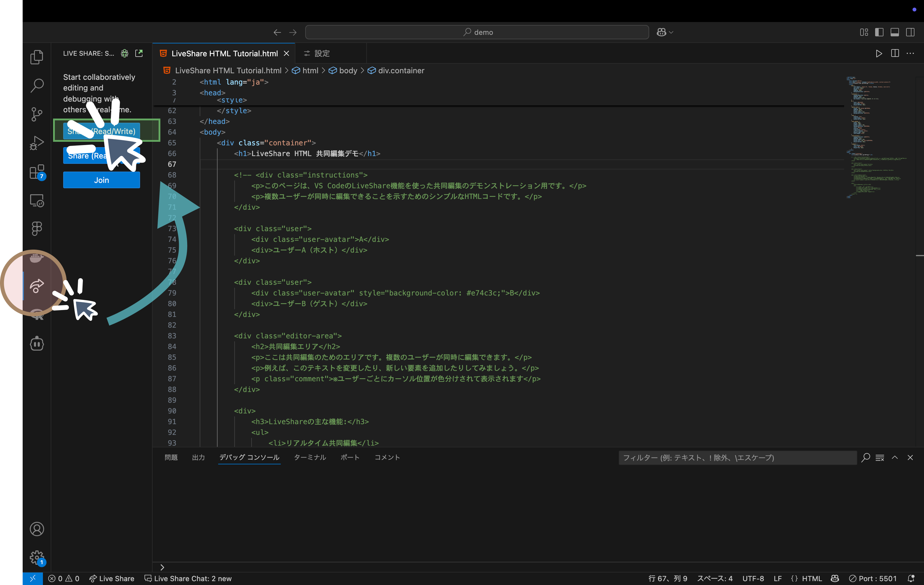Open the Explorer view in activity bar
Image resolution: width=924 pixels, height=585 pixels.
click(37, 57)
